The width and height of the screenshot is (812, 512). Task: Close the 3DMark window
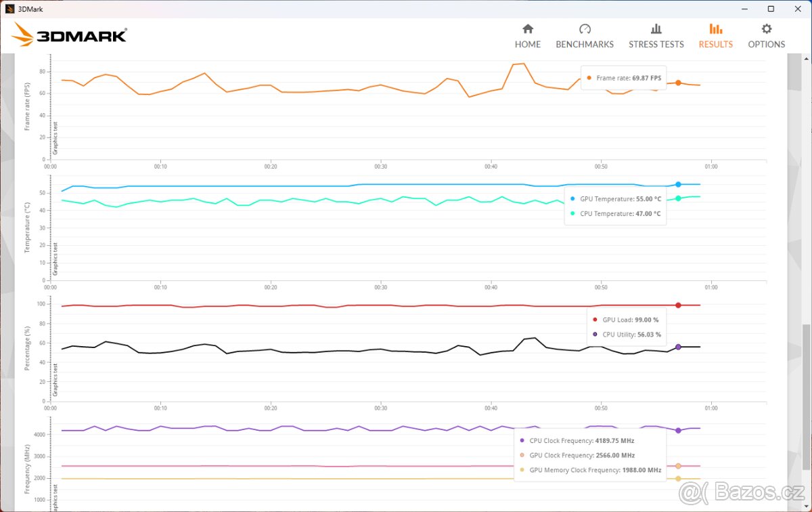point(798,9)
